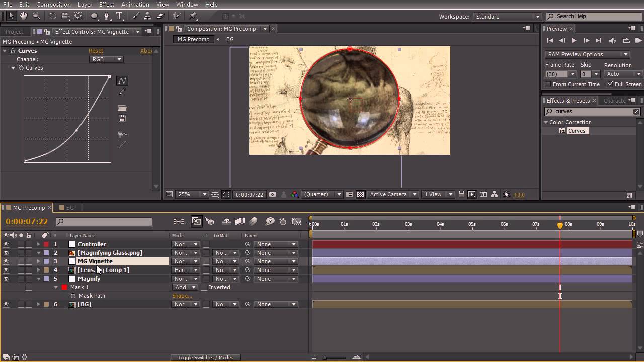Open the Workspace Standard dropdown
Screen dimensions: 644x362
pos(507,17)
